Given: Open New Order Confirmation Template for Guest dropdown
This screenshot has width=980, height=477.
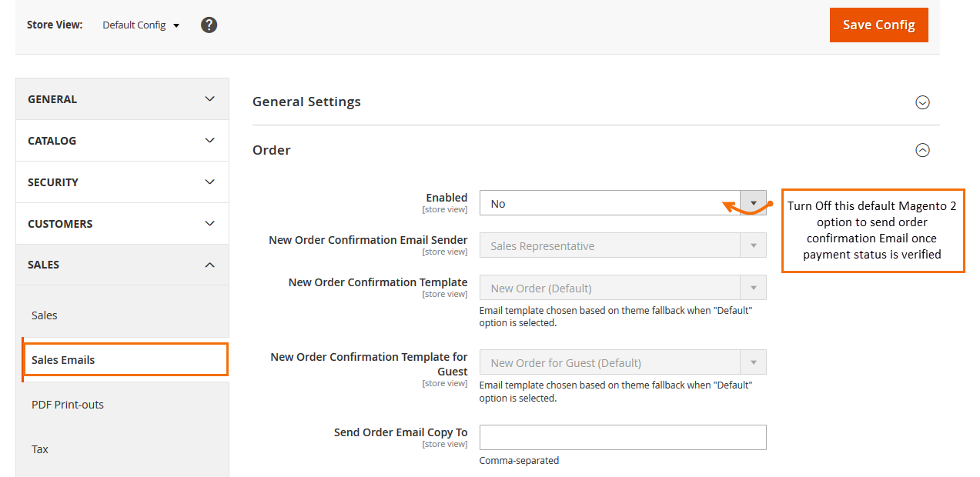Looking at the screenshot, I should click(x=622, y=362).
